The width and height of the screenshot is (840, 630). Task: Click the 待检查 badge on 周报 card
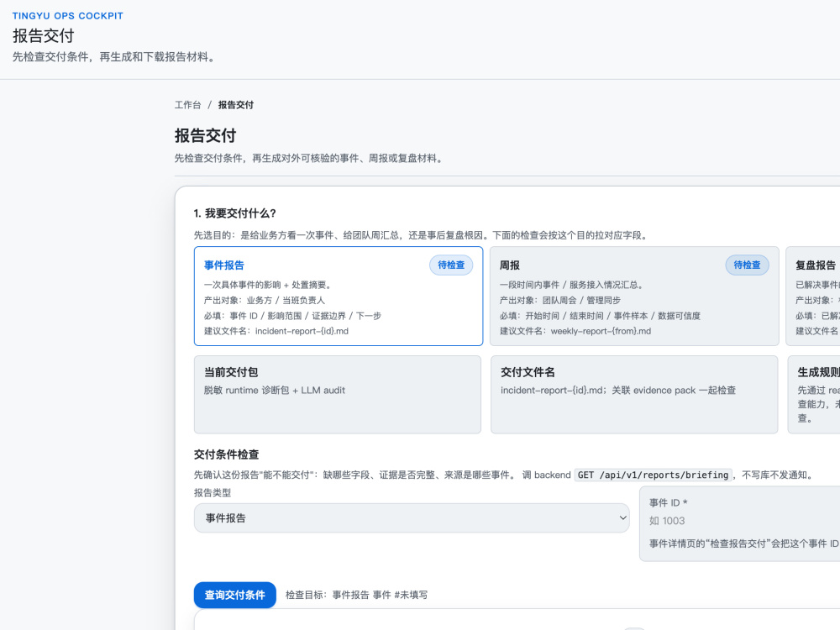(x=747, y=265)
